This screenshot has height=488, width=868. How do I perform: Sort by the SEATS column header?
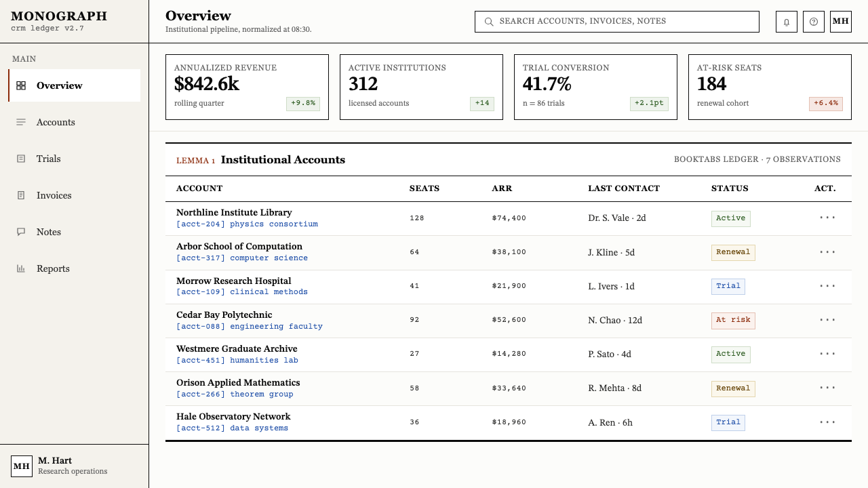pyautogui.click(x=425, y=188)
